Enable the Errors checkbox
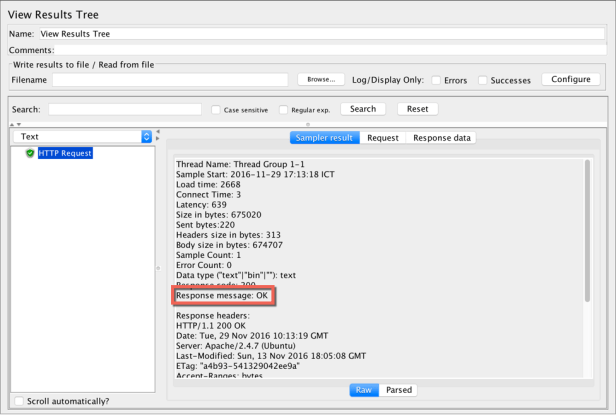616x415 pixels. (433, 80)
